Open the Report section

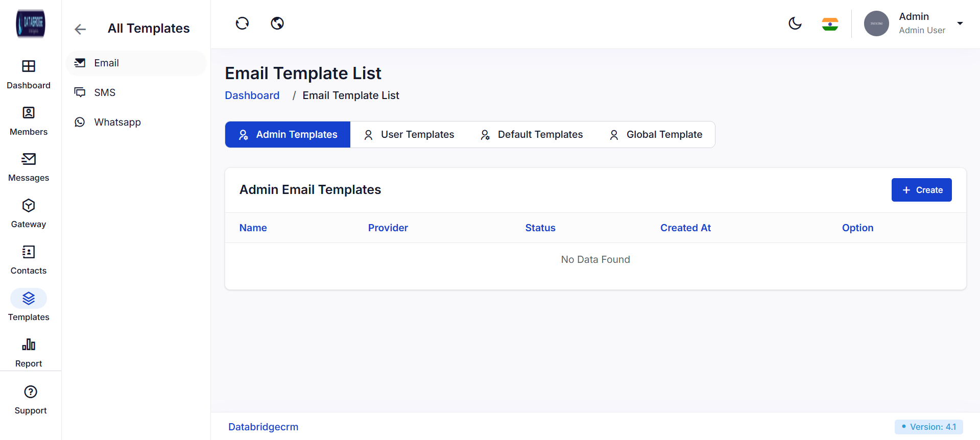(x=29, y=345)
